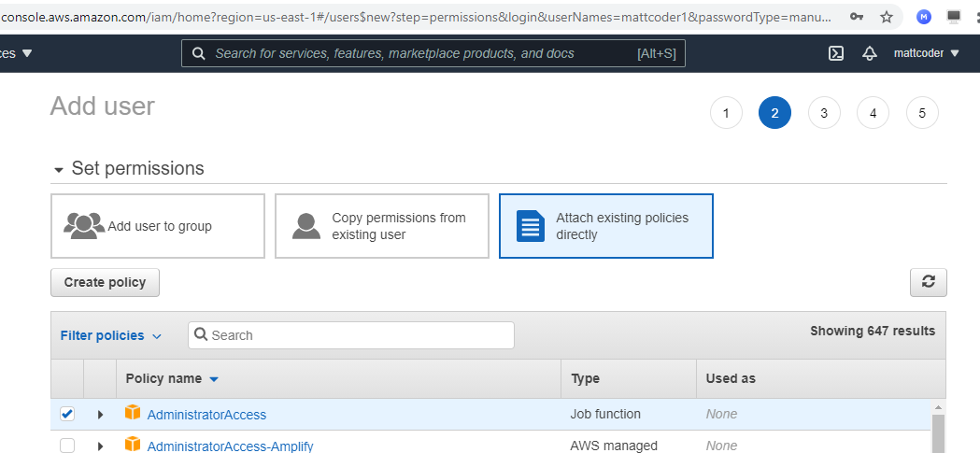Click the blue document policies icon
980x453 pixels.
tap(531, 225)
